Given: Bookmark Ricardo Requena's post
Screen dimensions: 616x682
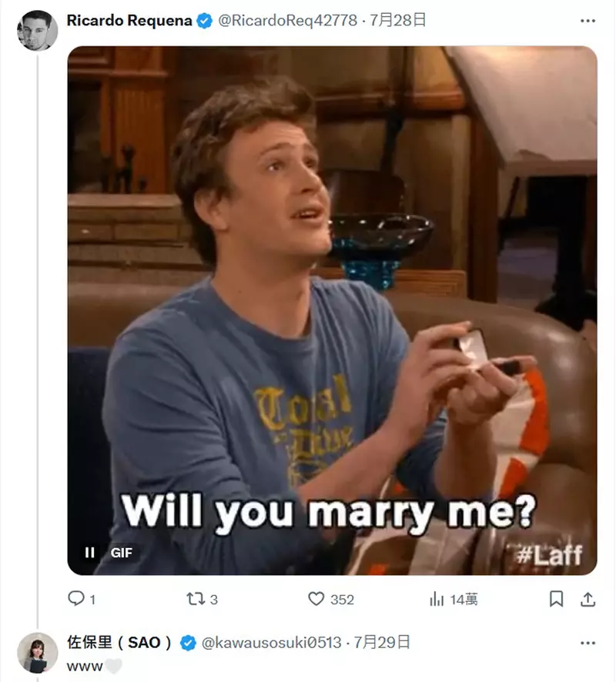Looking at the screenshot, I should (556, 599).
